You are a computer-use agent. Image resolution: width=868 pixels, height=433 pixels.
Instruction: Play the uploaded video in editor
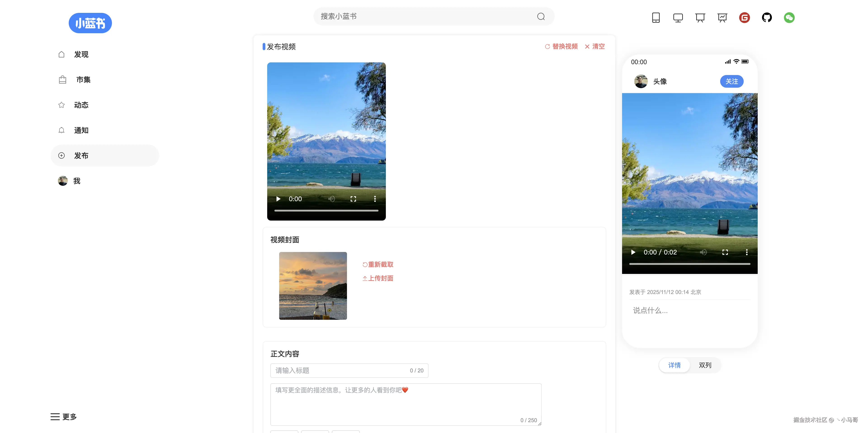click(278, 199)
